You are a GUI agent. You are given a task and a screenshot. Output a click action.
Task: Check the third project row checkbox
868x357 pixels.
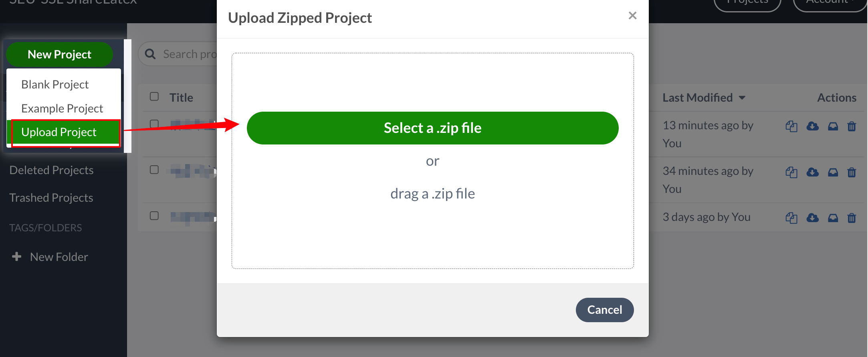tap(154, 216)
